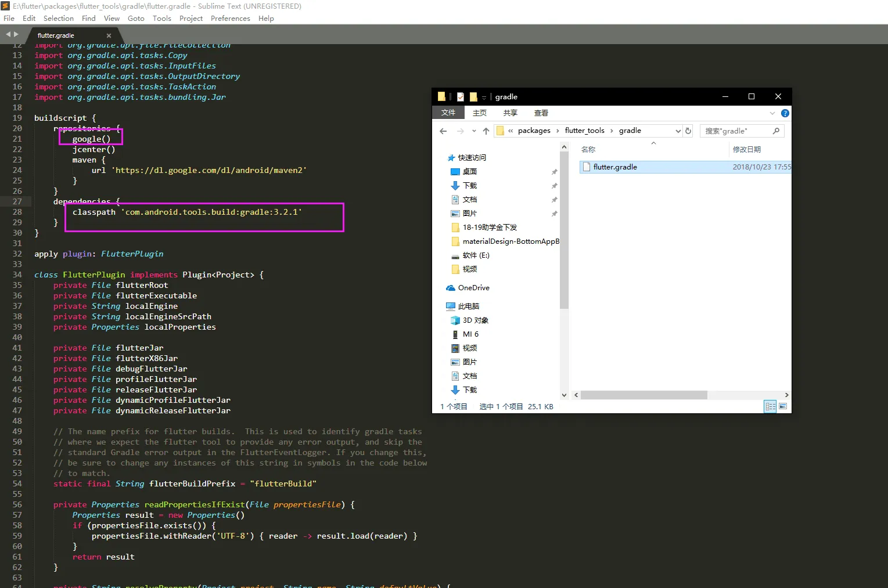Click Sublime's next tab arrow

click(16, 35)
